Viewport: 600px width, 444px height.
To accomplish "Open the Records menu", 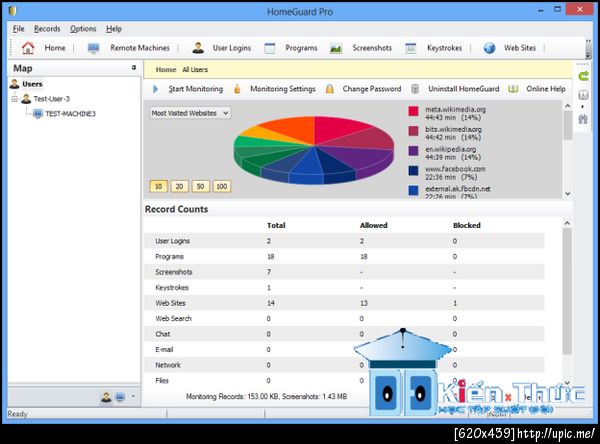I will (x=47, y=29).
